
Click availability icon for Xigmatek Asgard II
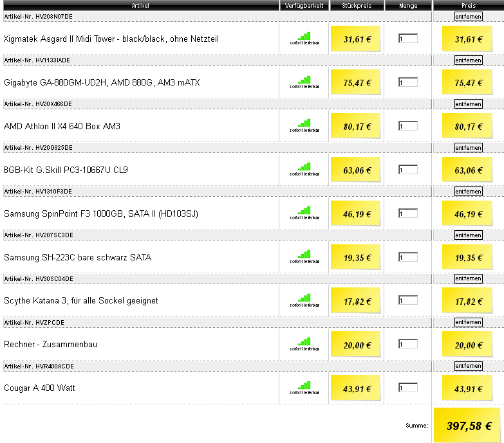[x=304, y=39]
